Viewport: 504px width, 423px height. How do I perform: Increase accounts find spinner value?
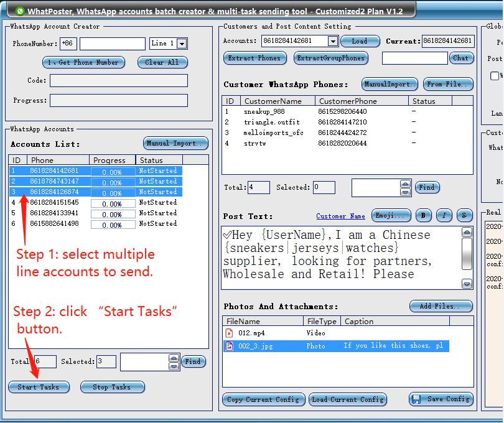pyautogui.click(x=174, y=358)
